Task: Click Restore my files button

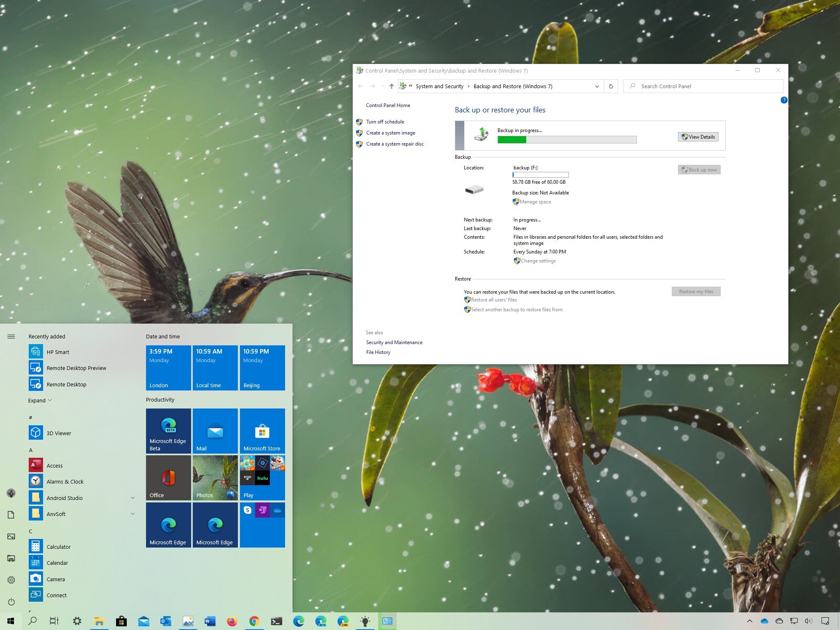Action: pos(696,291)
